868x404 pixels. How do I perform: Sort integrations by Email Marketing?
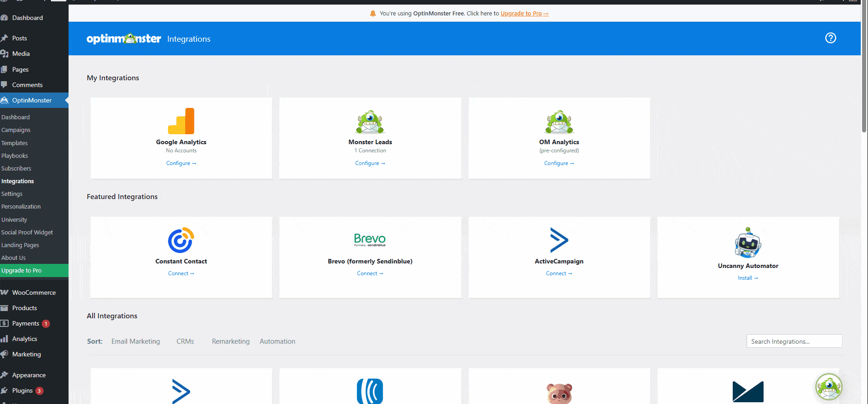(136, 341)
